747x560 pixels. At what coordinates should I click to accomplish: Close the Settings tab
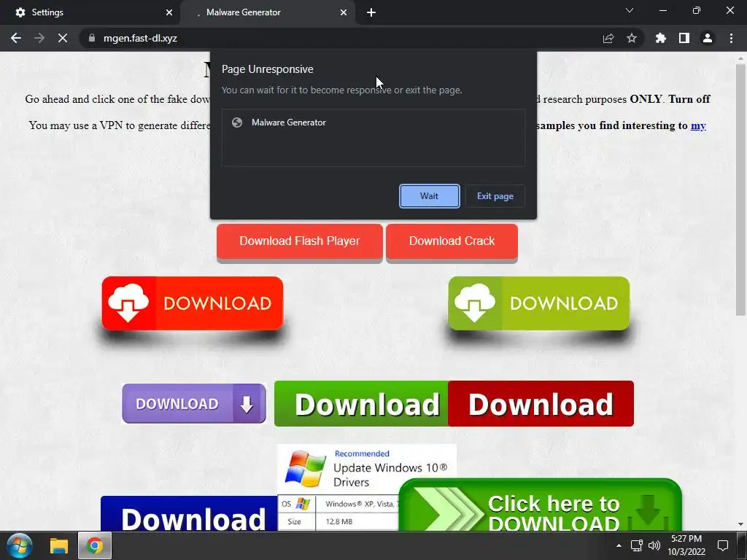(169, 12)
